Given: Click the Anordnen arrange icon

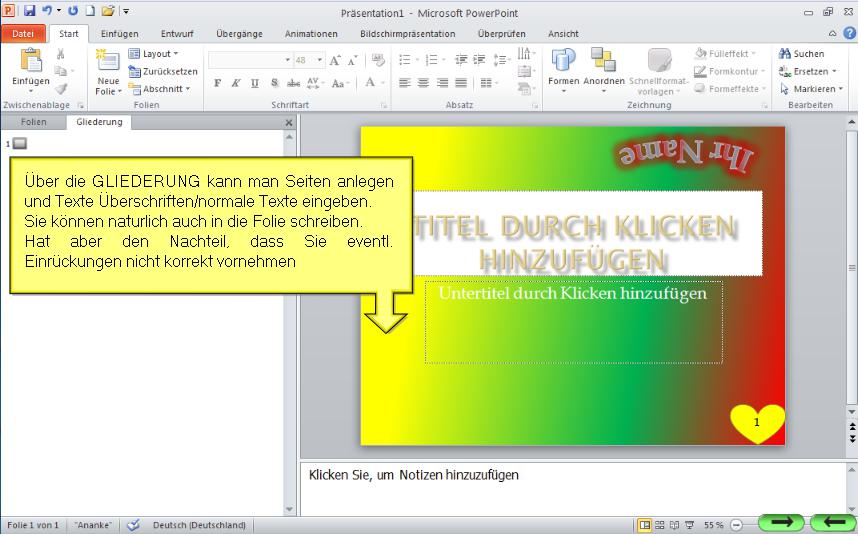Looking at the screenshot, I should [x=603, y=61].
